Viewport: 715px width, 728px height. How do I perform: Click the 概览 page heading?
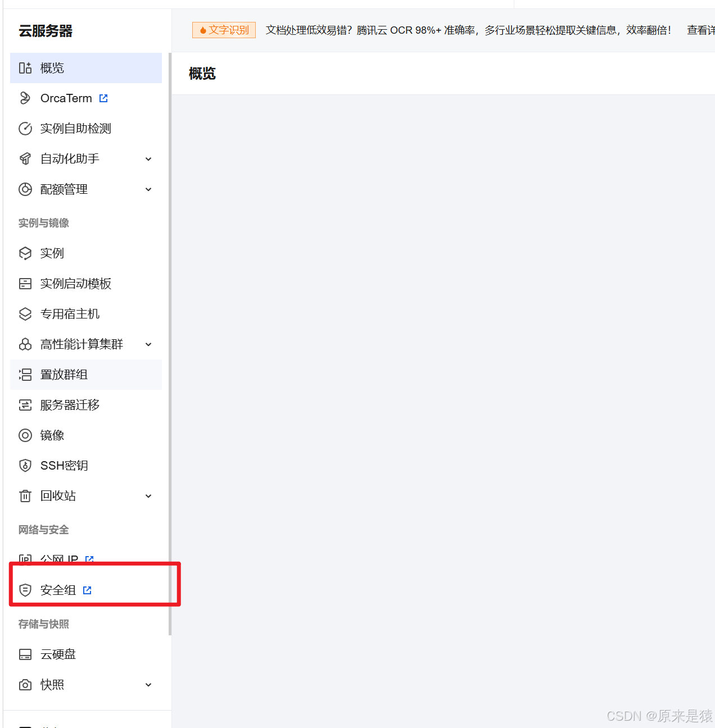202,74
